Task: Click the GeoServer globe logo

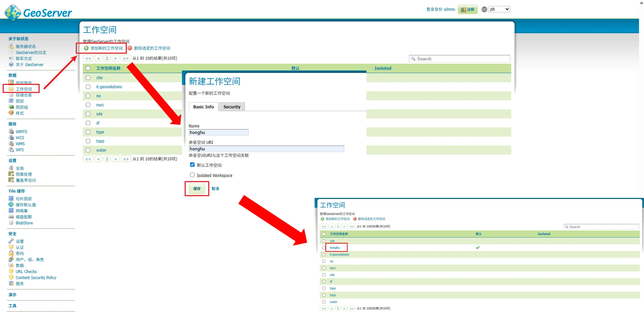Action: (13, 13)
